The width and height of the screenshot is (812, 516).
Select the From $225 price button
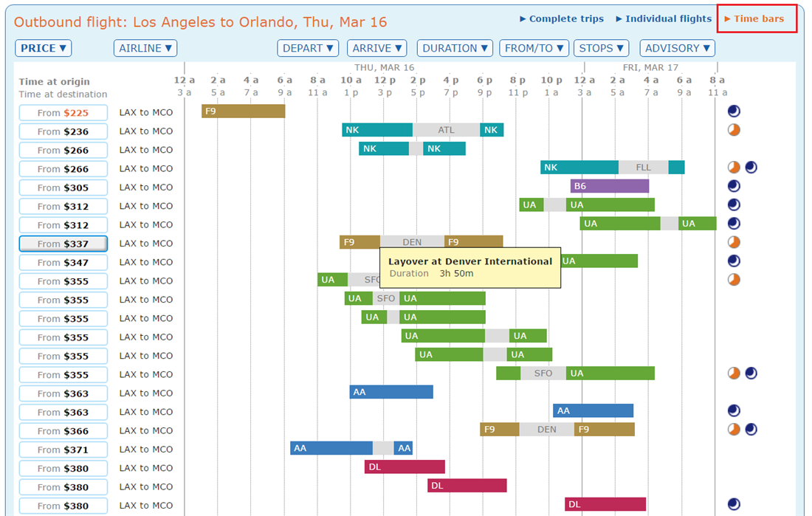[63, 112]
